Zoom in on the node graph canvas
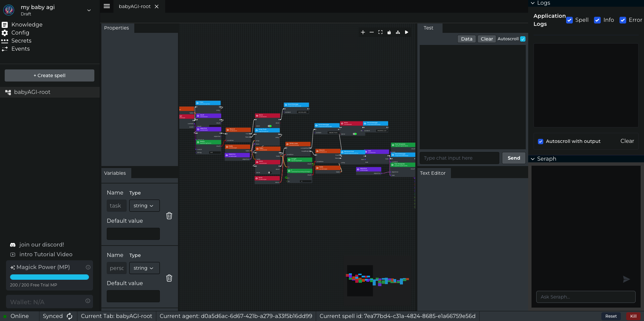This screenshot has width=644, height=321. pos(363,32)
